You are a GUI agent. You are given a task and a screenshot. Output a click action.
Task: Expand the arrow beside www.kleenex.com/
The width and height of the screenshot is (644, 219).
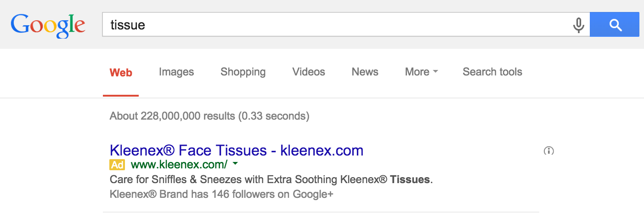tap(235, 164)
